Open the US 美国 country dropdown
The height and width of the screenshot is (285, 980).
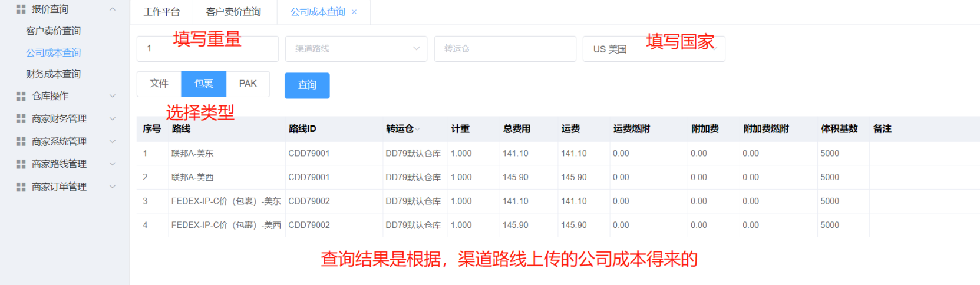point(653,49)
